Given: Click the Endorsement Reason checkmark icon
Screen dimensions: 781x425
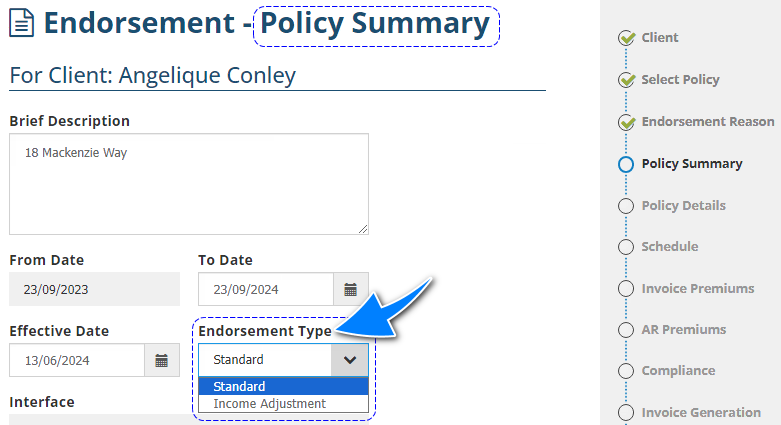Looking at the screenshot, I should 627,122.
